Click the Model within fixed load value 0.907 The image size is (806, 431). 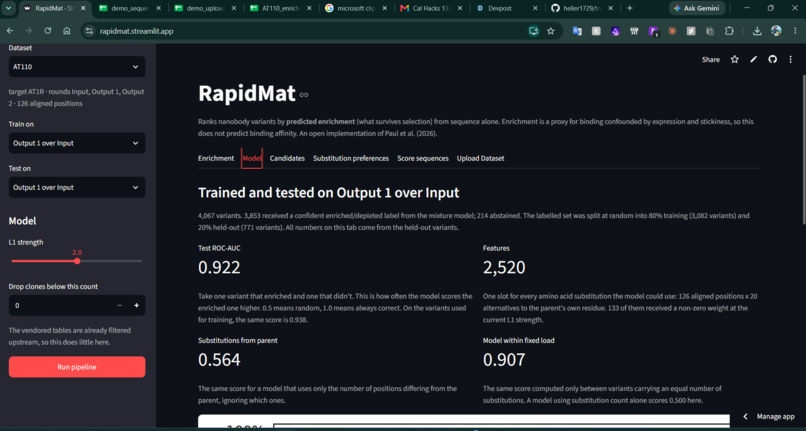point(504,360)
